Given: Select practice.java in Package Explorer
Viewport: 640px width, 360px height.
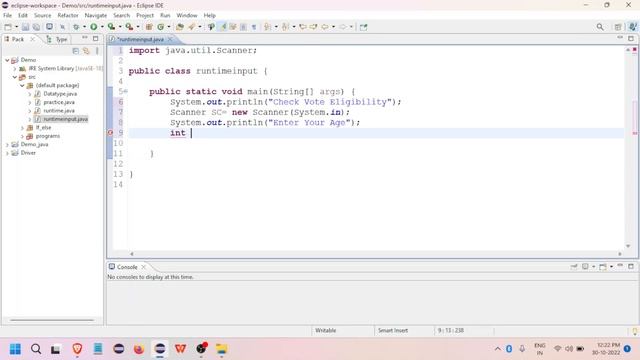Looking at the screenshot, I should tap(59, 102).
